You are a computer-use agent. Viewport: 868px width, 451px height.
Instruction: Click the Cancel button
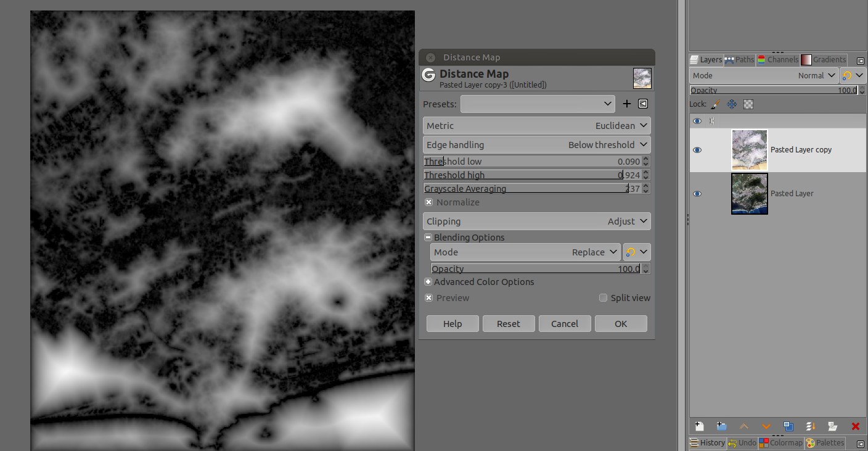pyautogui.click(x=565, y=324)
